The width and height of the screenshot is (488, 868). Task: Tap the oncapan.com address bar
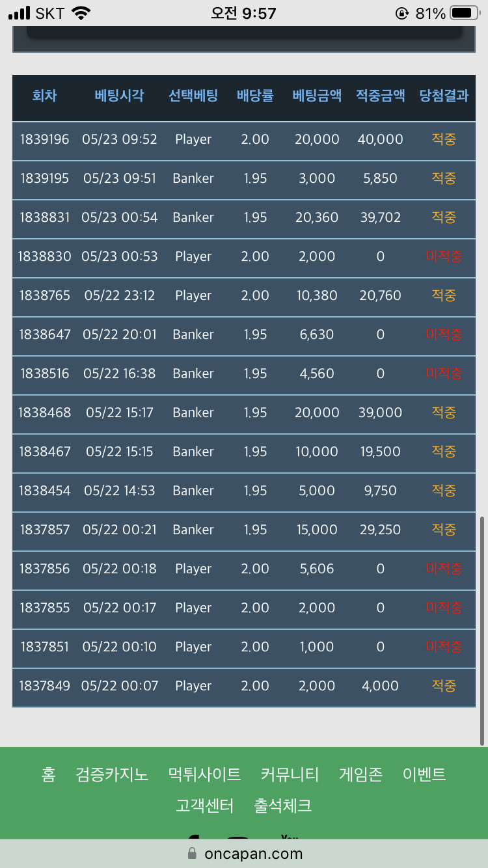tap(244, 853)
